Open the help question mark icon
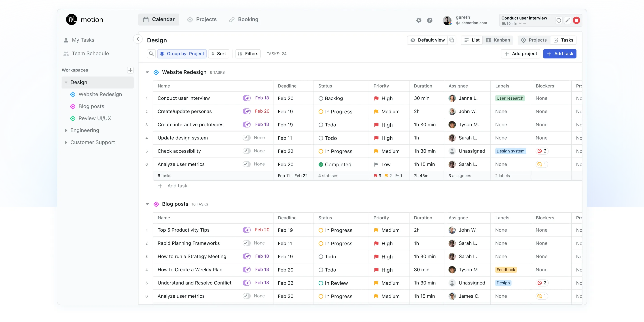 pos(430,20)
